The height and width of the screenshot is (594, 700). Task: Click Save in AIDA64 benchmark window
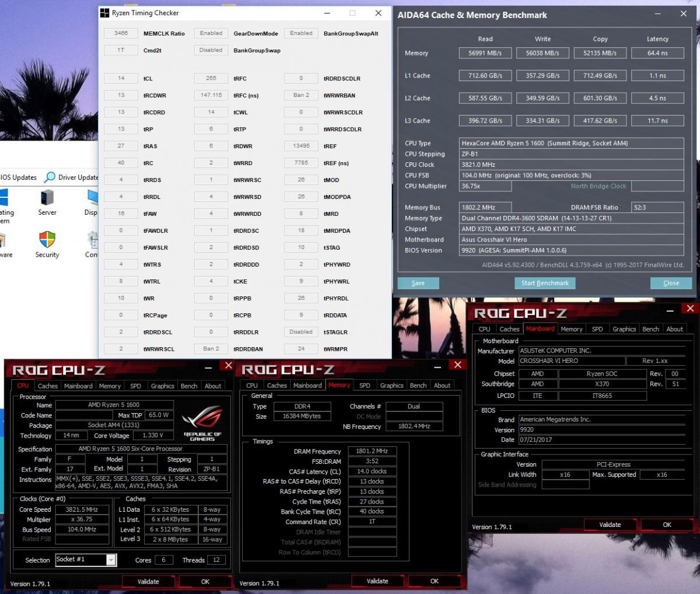[x=418, y=283]
